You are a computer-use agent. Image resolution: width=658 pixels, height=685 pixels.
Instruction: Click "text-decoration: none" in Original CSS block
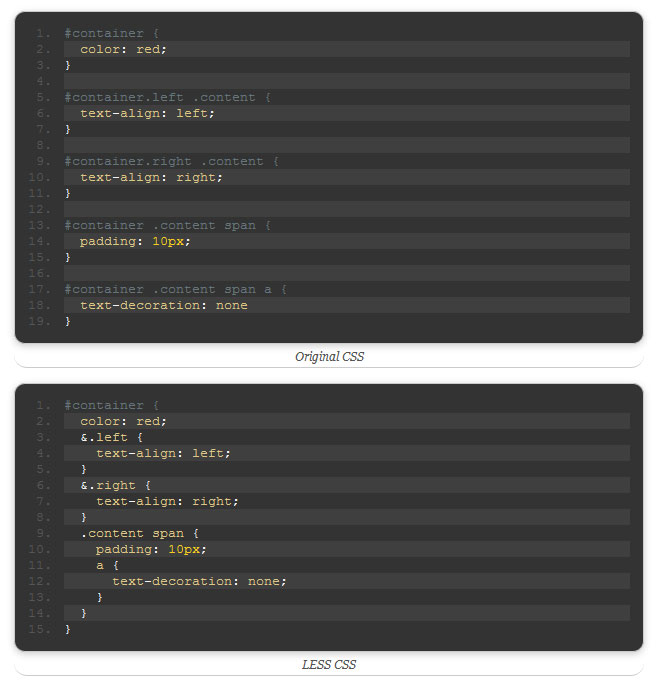(x=164, y=305)
